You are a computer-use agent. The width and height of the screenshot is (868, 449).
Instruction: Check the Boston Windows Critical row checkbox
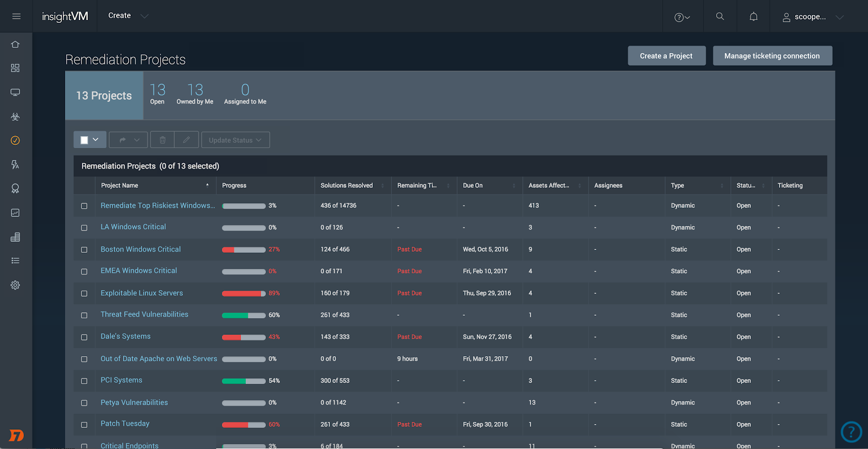click(x=84, y=250)
